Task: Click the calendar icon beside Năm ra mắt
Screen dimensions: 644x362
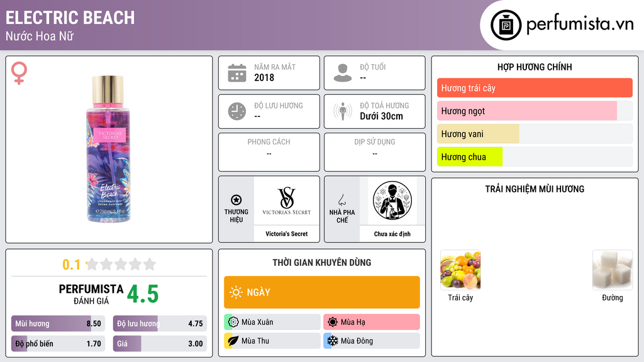Action: pyautogui.click(x=237, y=73)
